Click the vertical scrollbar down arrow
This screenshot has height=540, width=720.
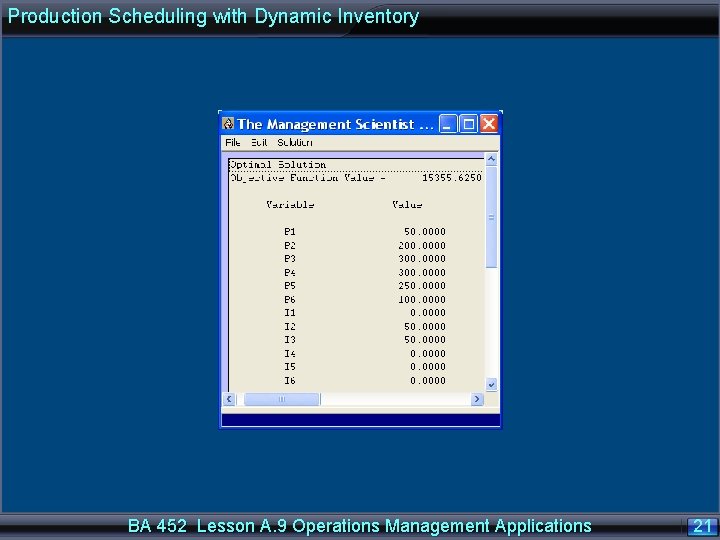(491, 384)
